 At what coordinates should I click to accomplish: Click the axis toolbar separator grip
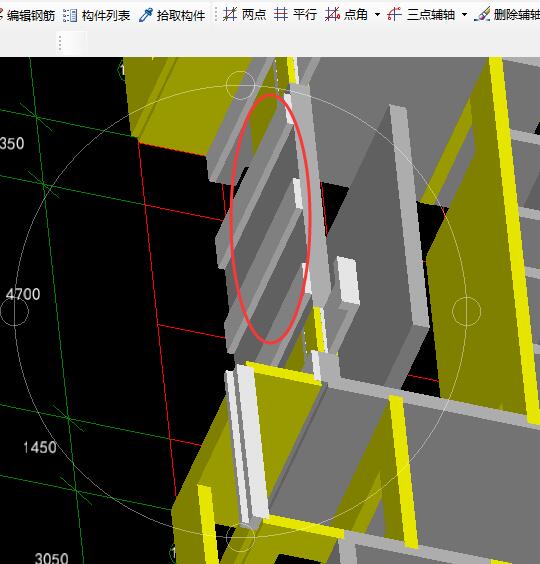[215, 14]
